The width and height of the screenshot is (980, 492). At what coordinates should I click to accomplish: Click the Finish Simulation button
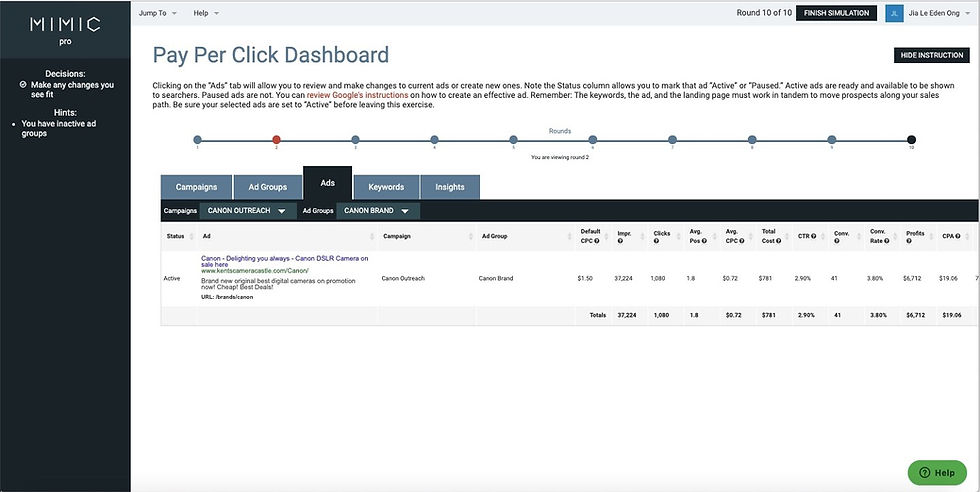[836, 13]
